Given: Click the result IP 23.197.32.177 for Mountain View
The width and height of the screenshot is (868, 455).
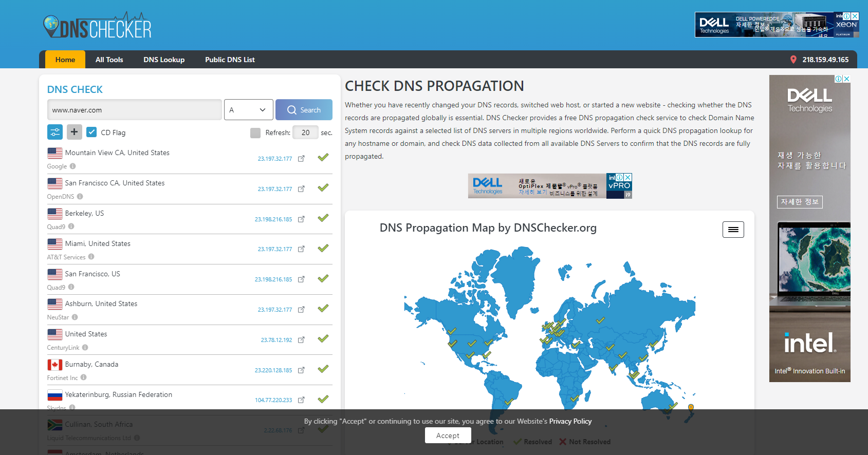Looking at the screenshot, I should pyautogui.click(x=275, y=159).
